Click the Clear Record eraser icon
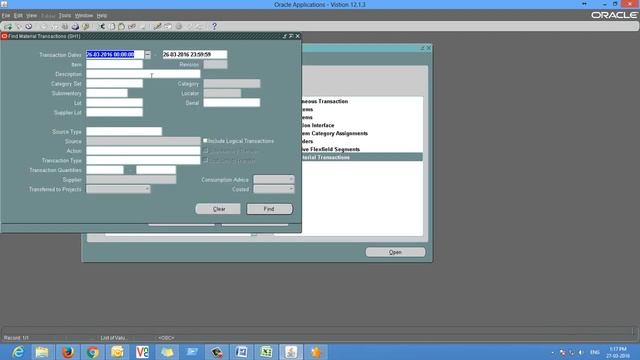 (132, 27)
